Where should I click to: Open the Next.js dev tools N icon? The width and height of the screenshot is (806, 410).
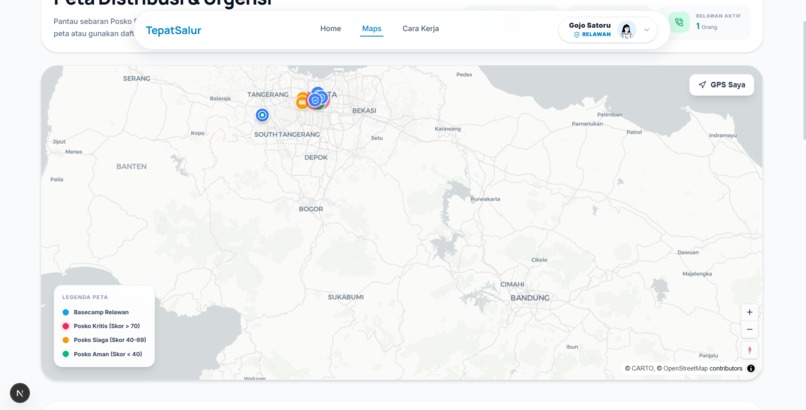tap(20, 393)
